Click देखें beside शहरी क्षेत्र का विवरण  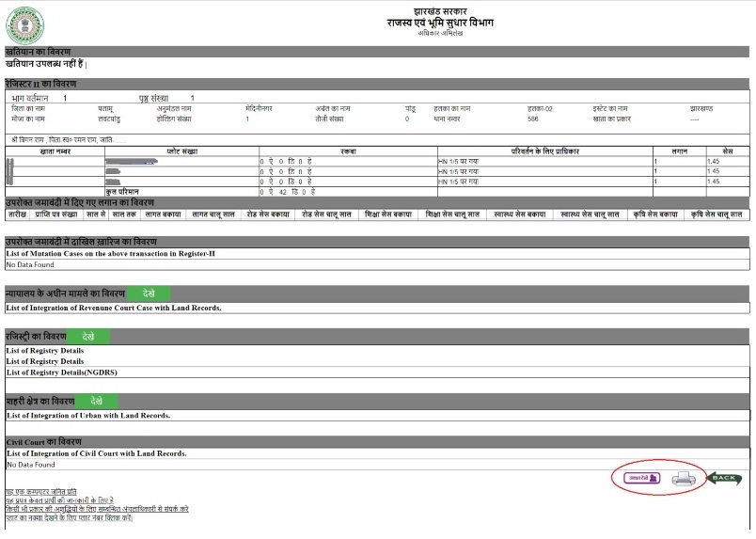click(x=97, y=401)
